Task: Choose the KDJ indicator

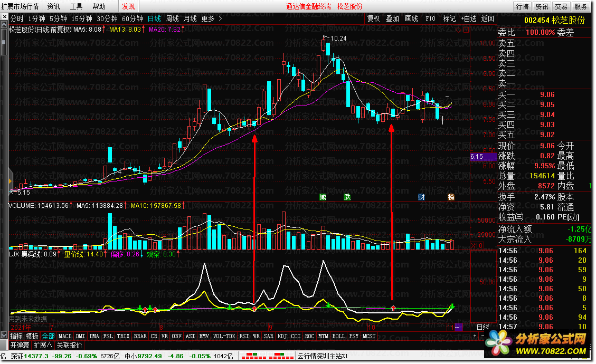Action: [282, 336]
